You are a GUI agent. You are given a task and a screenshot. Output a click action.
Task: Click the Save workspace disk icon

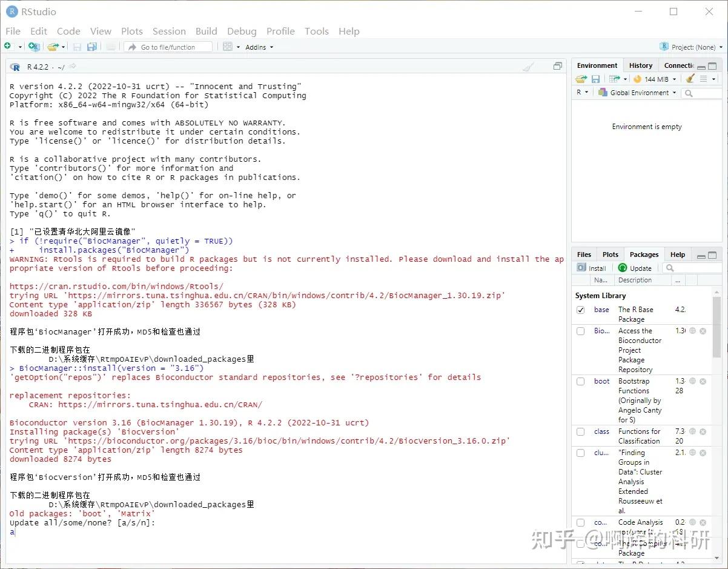(596, 79)
